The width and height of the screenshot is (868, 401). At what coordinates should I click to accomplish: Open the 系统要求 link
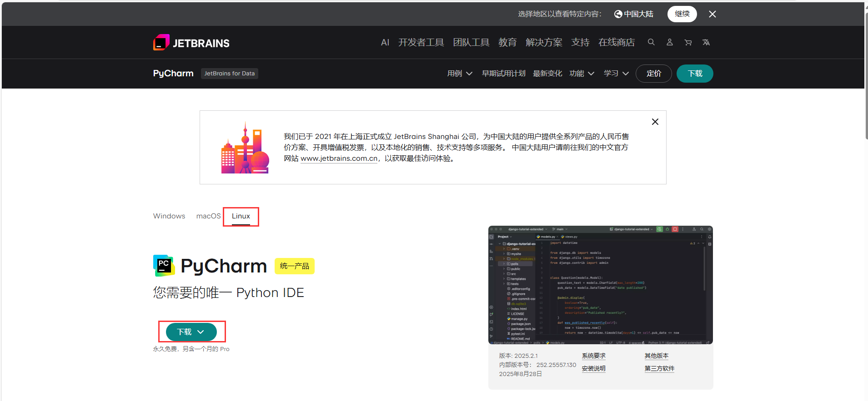click(x=594, y=356)
